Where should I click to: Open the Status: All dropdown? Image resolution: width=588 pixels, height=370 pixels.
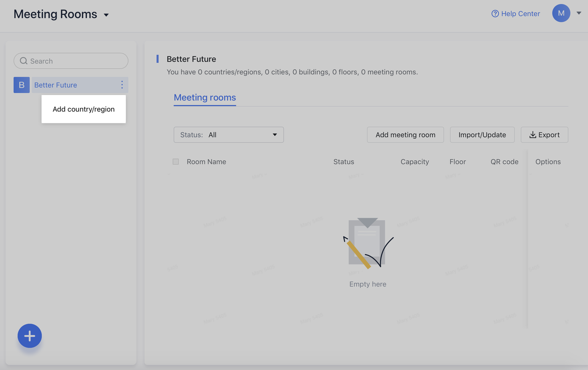[229, 135]
